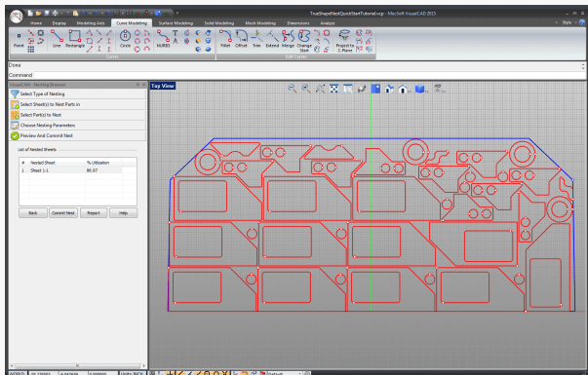Click the house view icon with dropdown
This screenshot has height=375, width=588.
(404, 89)
